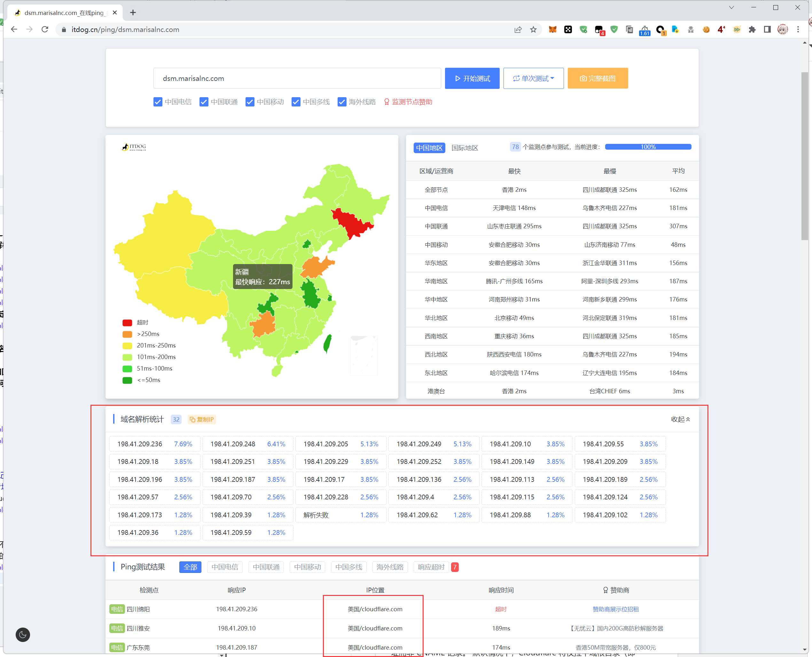Open 赞助商展示位招租 link

(x=615, y=609)
